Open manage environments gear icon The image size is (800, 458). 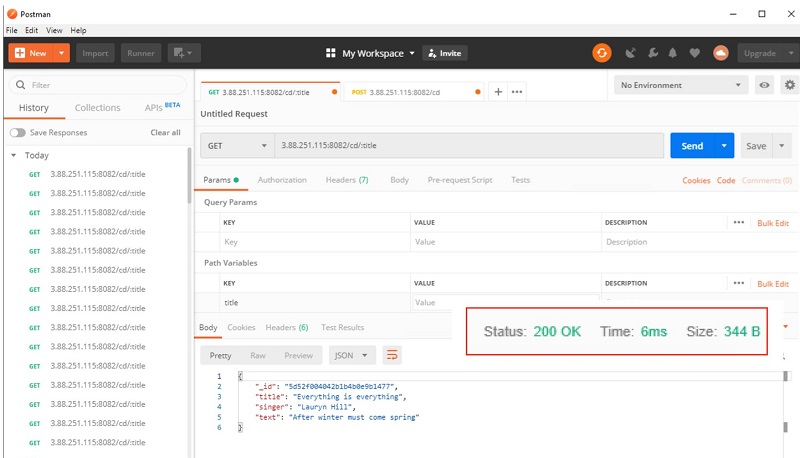[789, 85]
